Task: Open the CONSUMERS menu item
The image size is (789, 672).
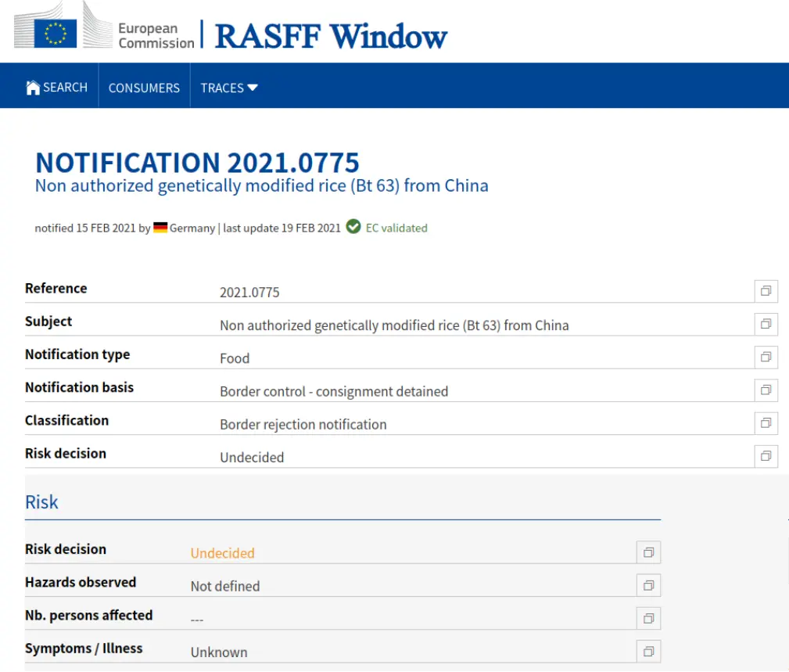Action: pos(144,88)
